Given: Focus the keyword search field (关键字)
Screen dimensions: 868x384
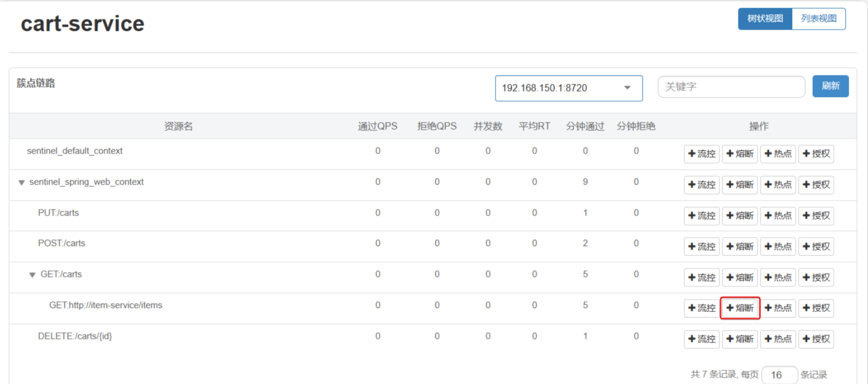Looking at the screenshot, I should pos(731,87).
